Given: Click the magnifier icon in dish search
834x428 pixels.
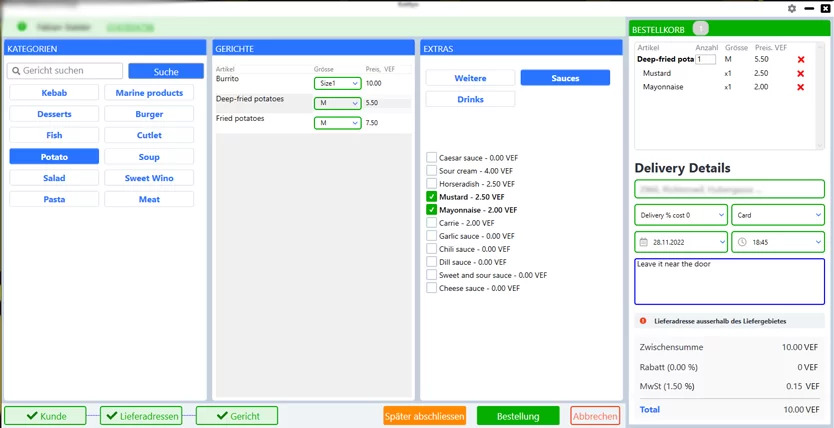Looking at the screenshot, I should tap(15, 72).
